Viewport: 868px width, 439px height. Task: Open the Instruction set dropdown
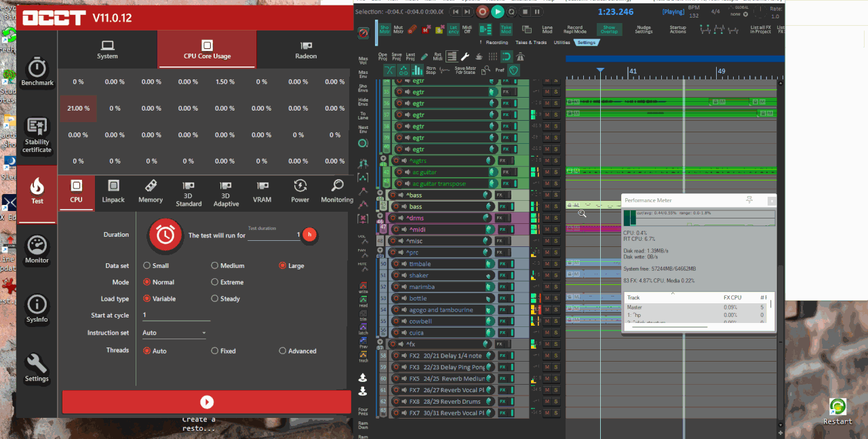(175, 333)
